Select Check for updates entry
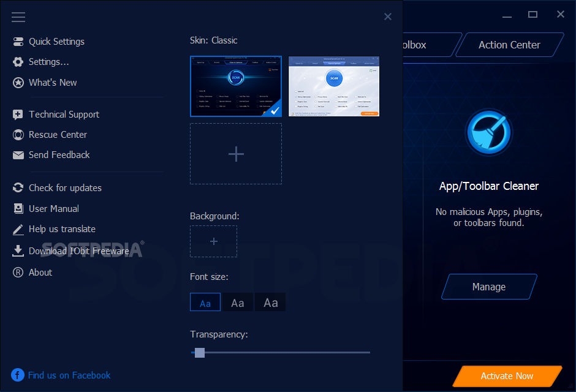The height and width of the screenshot is (392, 576). 65,188
